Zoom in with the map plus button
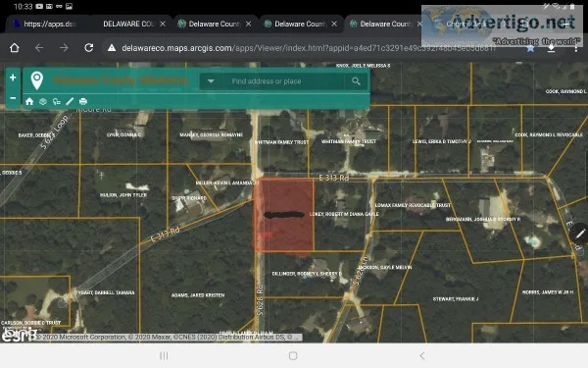 (13, 78)
